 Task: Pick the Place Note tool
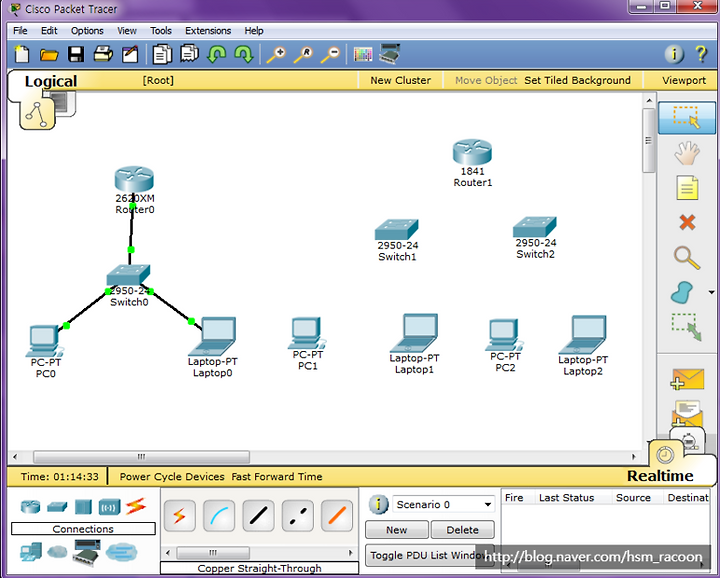coord(687,188)
